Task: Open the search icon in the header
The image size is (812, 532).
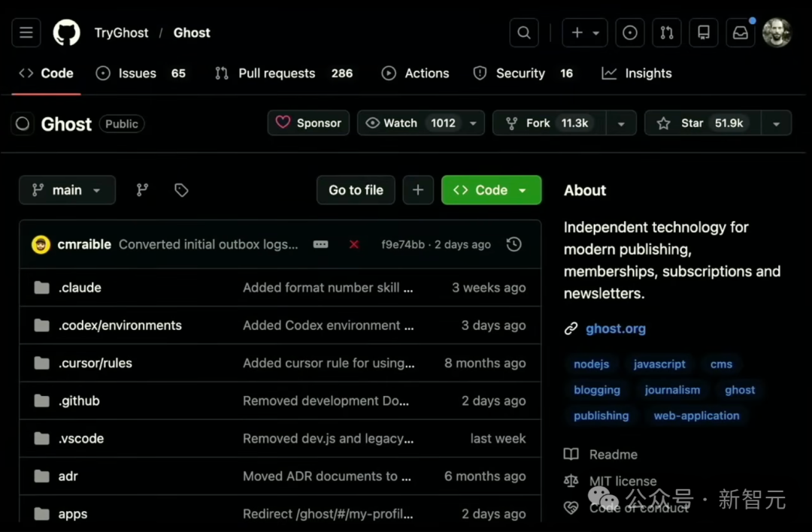Action: coord(523,32)
